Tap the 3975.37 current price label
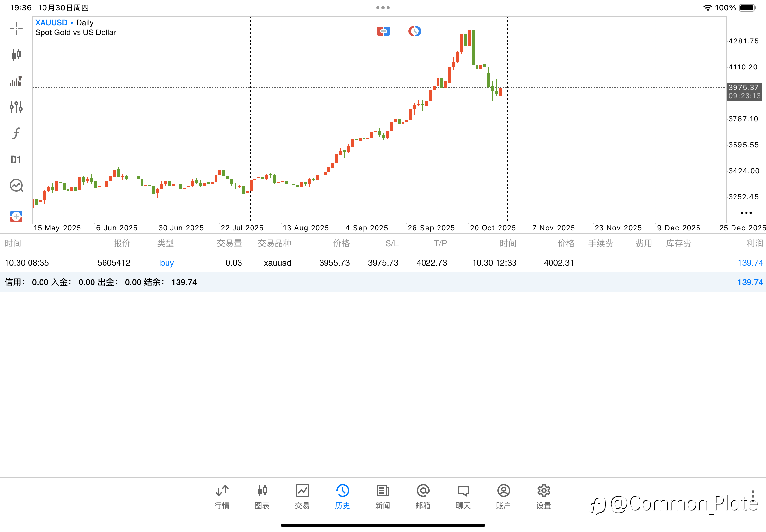The image size is (766, 532). 744,88
